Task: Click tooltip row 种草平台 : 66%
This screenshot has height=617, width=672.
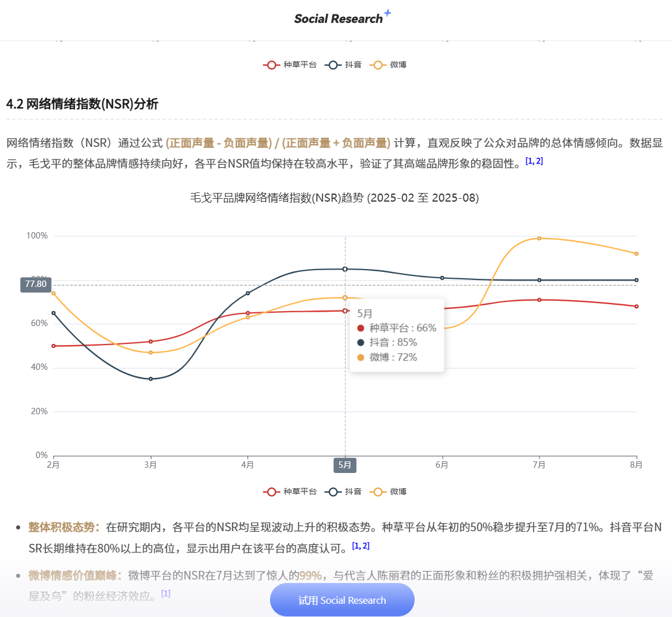Action: click(x=397, y=328)
